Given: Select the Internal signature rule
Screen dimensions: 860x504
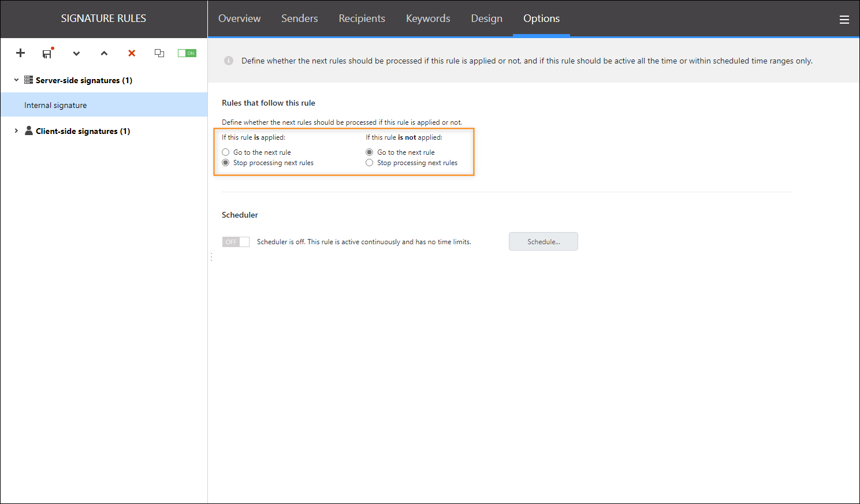Looking at the screenshot, I should [x=55, y=104].
